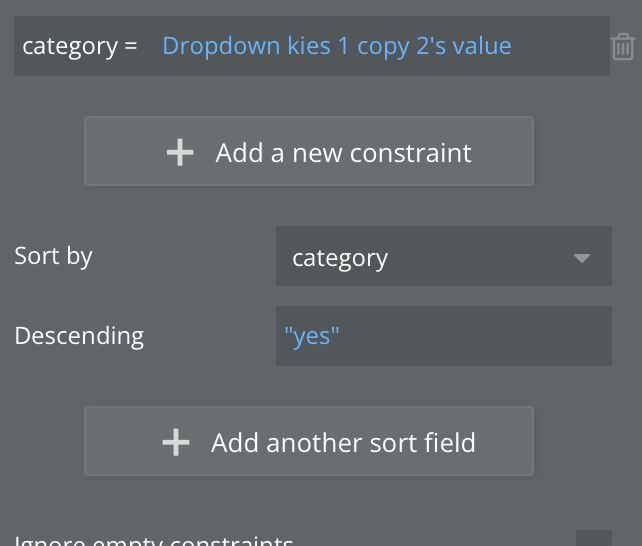Viewport: 642px width, 546px height.
Task: Toggle the Ignore empty constraints checkbox
Action: (x=594, y=538)
